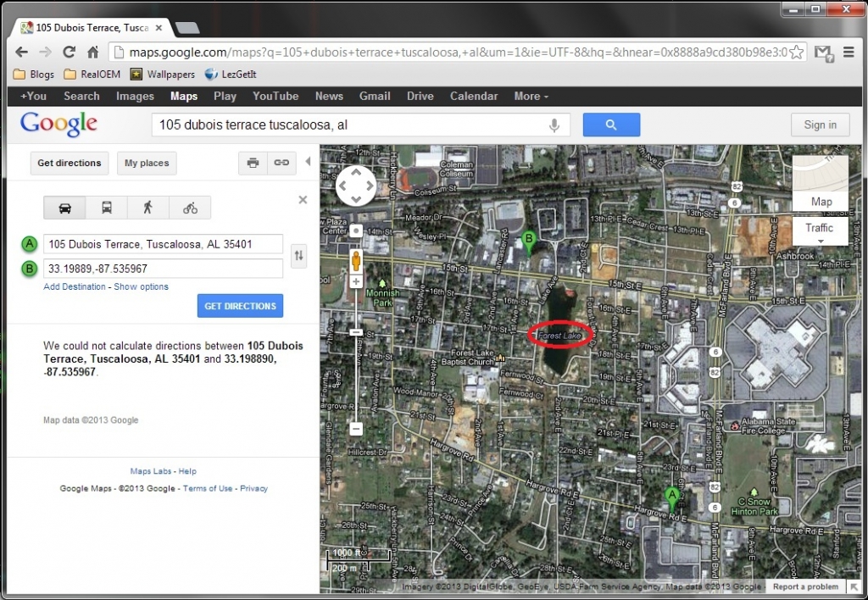
Task: Open Search in the Google bar
Action: click(x=81, y=97)
